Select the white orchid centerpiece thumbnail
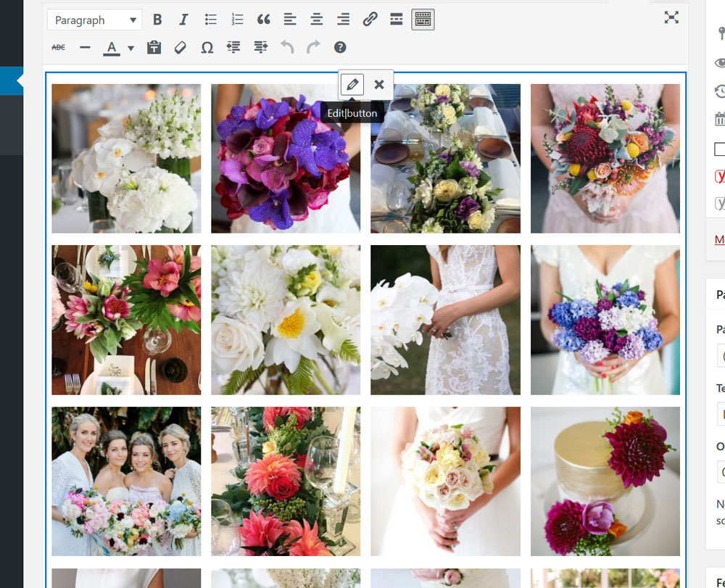 pyautogui.click(x=126, y=159)
